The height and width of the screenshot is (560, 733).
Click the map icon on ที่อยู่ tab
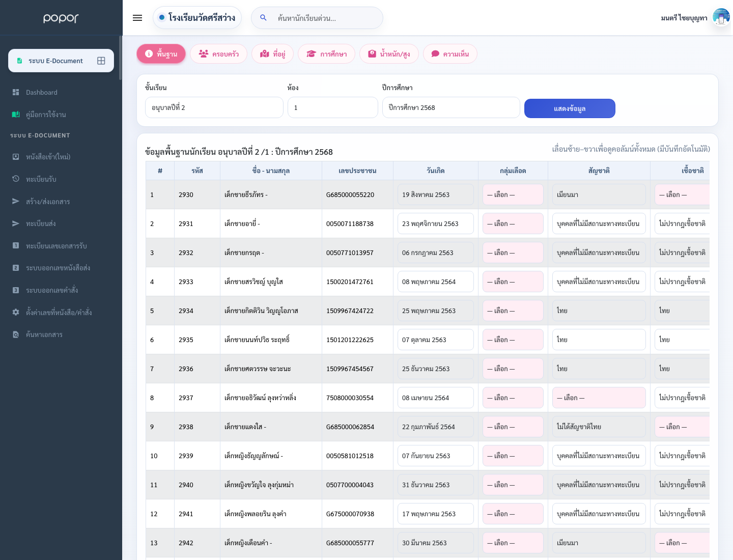coord(265,53)
